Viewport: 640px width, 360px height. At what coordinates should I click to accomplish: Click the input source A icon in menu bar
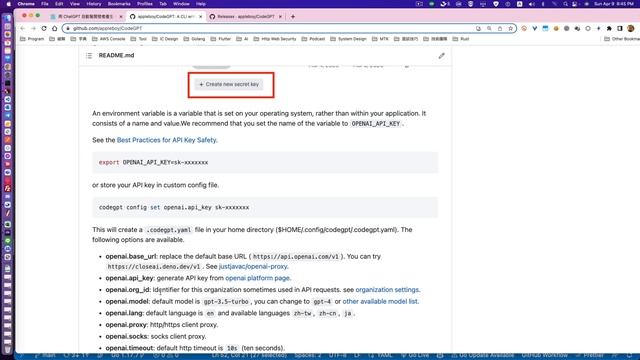point(520,4)
